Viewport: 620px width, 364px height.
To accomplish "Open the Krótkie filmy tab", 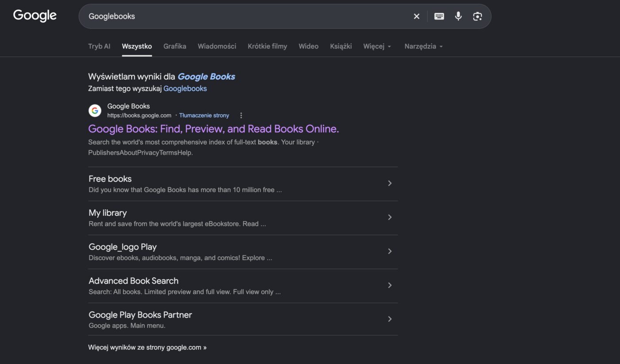I will tap(267, 46).
